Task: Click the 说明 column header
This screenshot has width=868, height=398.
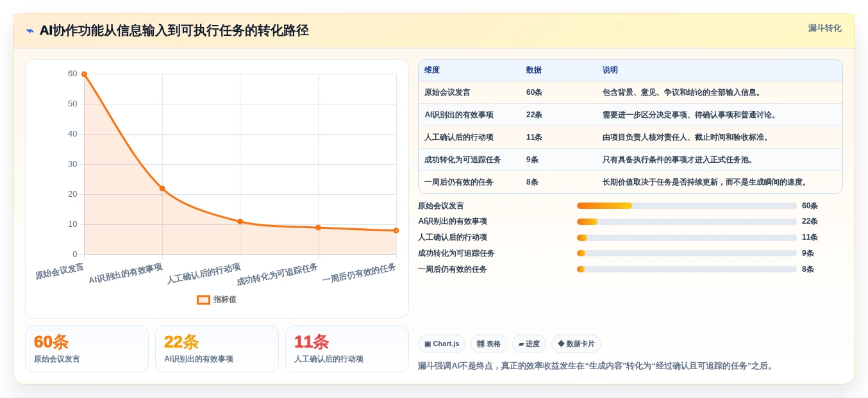Action: tap(610, 70)
